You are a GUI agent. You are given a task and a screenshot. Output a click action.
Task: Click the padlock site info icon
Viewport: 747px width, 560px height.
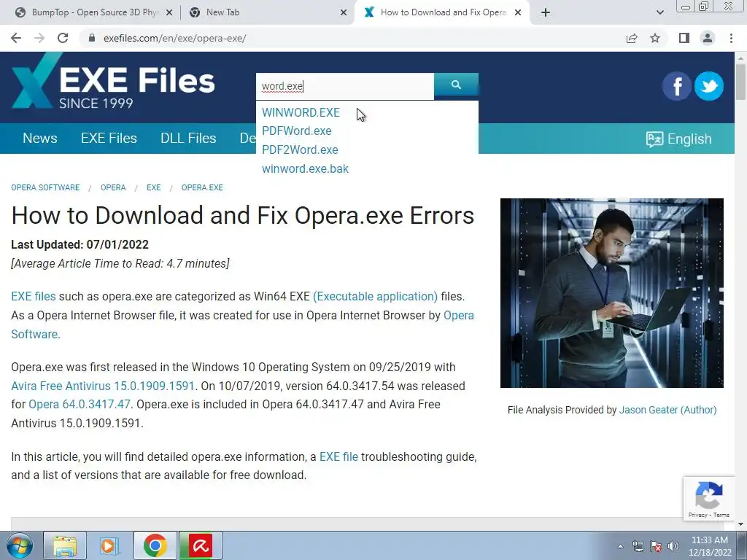coord(92,38)
